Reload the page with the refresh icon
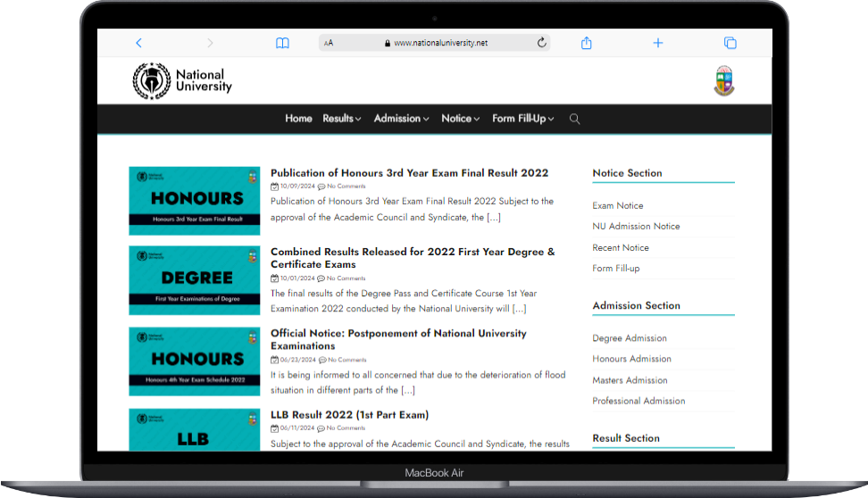Viewport: 868px width, 498px height. tap(541, 42)
